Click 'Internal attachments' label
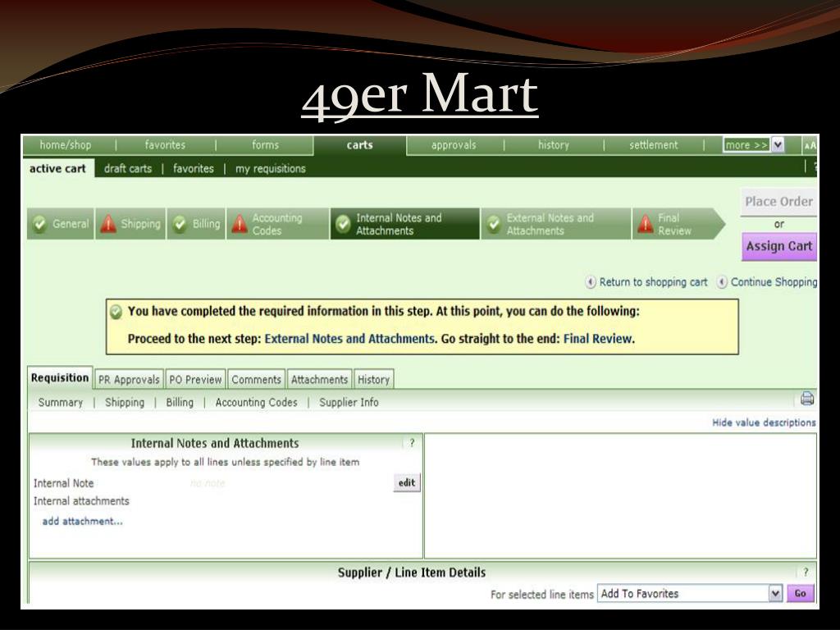Screen dimensions: 840x630 pyautogui.click(x=81, y=501)
